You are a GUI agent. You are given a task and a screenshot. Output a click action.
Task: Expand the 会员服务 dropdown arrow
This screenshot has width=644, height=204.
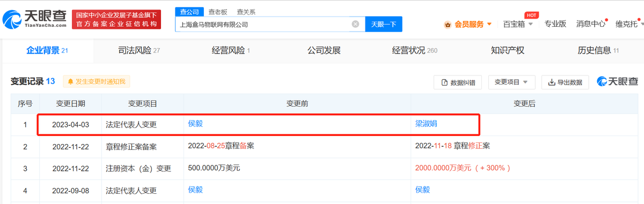point(489,24)
